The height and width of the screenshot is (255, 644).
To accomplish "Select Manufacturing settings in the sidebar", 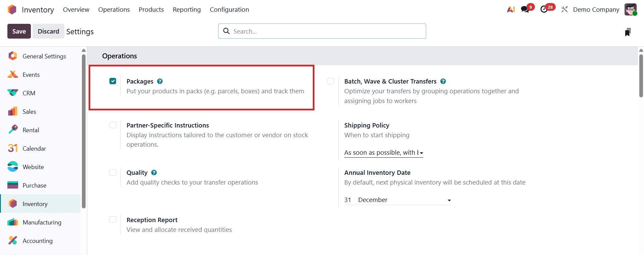I will (x=42, y=222).
